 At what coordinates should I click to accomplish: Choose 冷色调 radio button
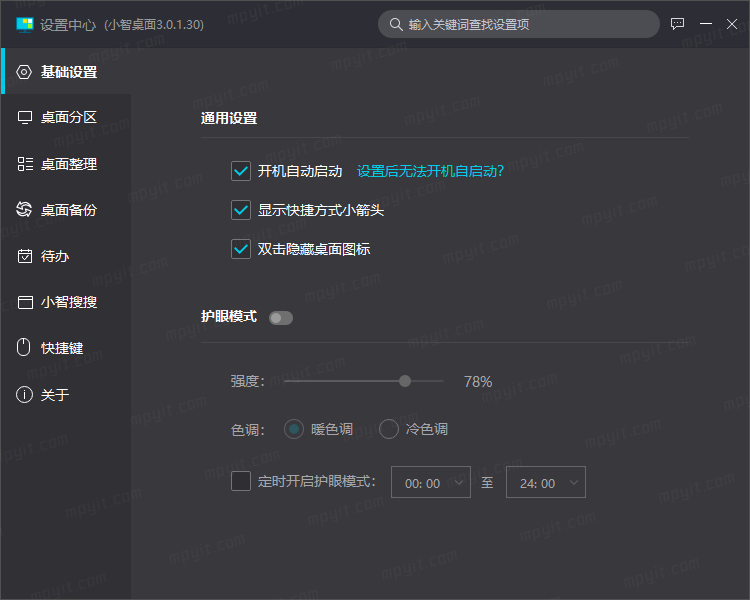389,429
